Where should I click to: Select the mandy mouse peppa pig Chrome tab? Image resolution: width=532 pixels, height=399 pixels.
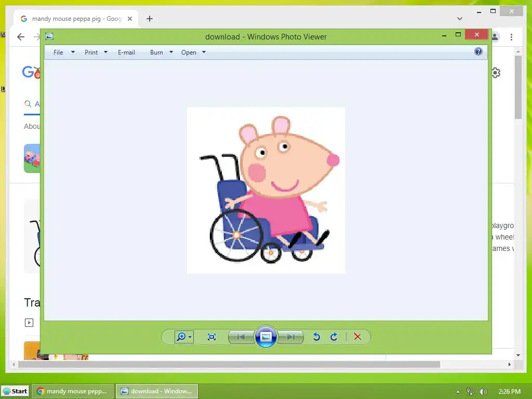click(76, 19)
